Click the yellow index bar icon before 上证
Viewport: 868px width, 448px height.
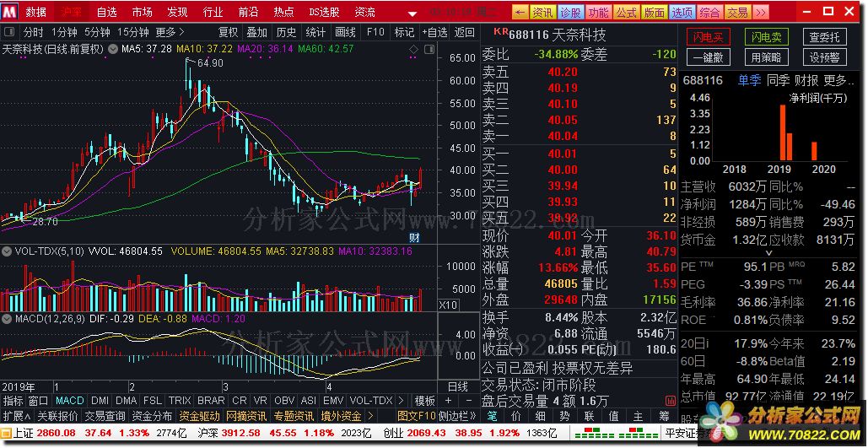click(6, 433)
